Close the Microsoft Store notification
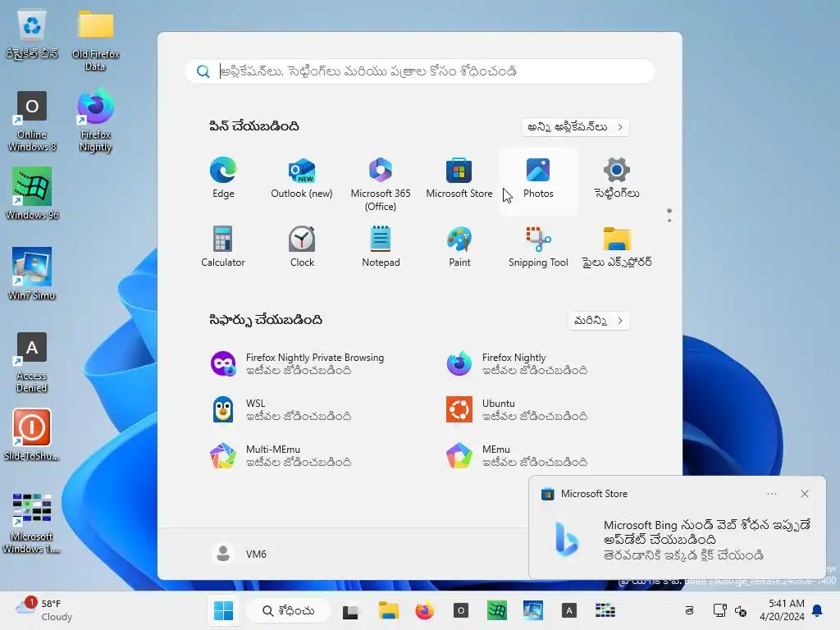 point(804,493)
